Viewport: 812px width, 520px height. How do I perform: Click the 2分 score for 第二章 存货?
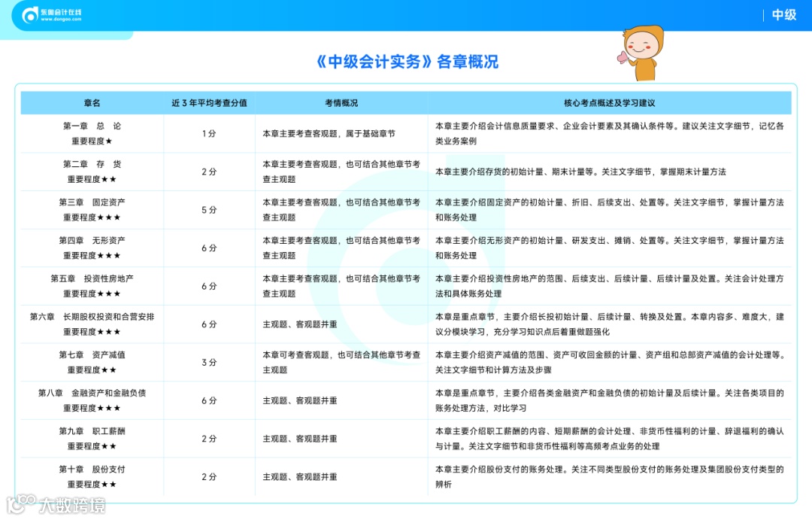tap(209, 172)
